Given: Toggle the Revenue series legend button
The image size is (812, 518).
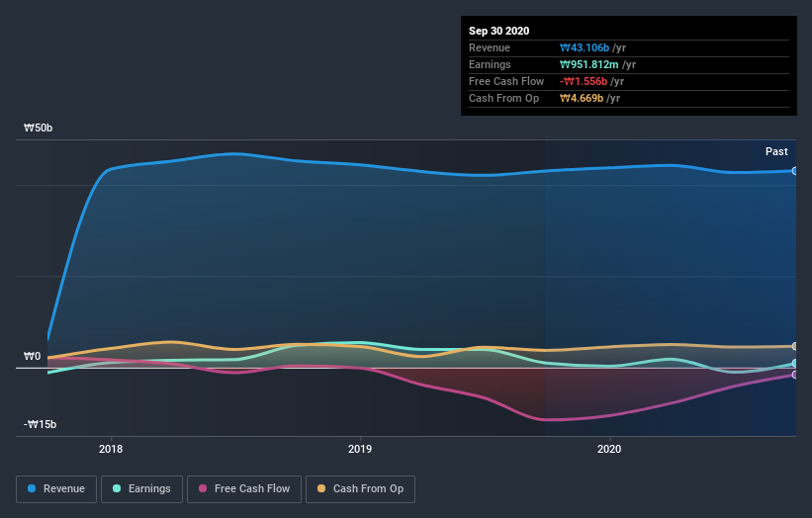Looking at the screenshot, I should (56, 489).
